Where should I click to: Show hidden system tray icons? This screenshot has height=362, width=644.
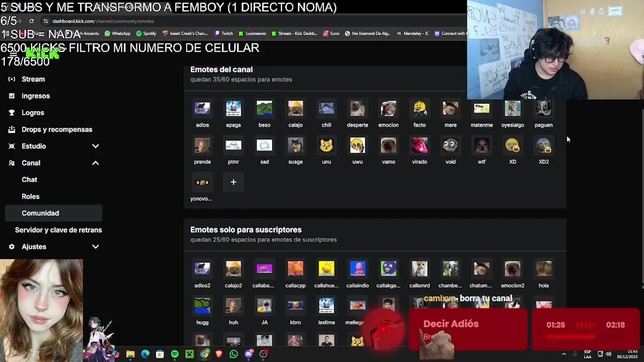(x=563, y=354)
